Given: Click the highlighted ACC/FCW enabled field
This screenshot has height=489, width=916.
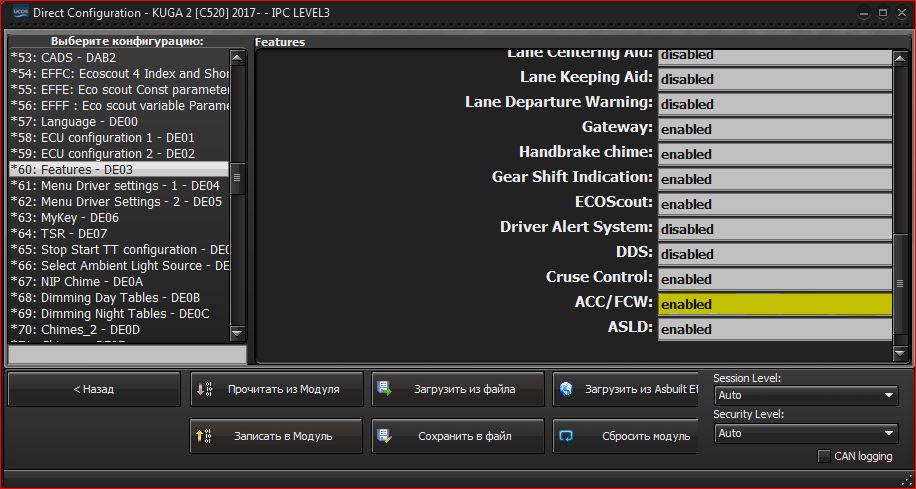Looking at the screenshot, I should click(x=774, y=304).
